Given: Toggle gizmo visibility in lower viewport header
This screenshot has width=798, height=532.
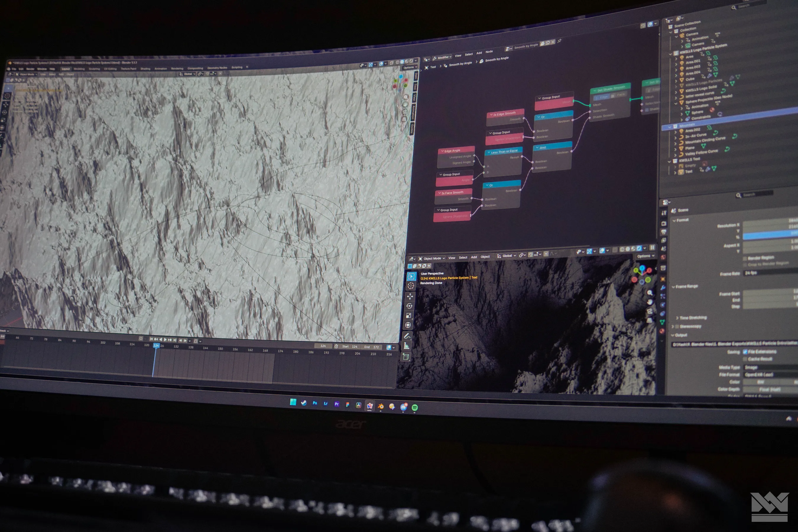Looking at the screenshot, I should pos(590,251).
